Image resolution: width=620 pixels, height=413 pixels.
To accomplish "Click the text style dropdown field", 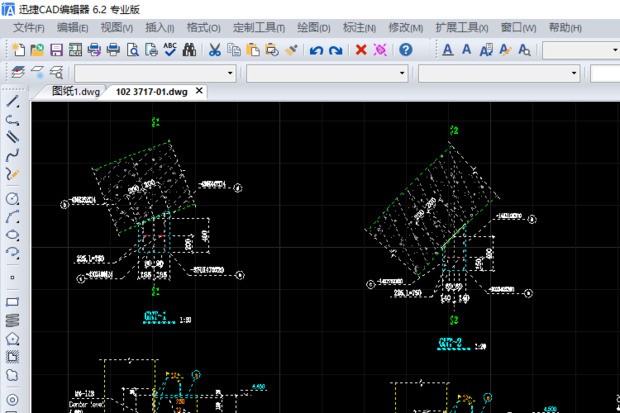I will click(x=580, y=49).
